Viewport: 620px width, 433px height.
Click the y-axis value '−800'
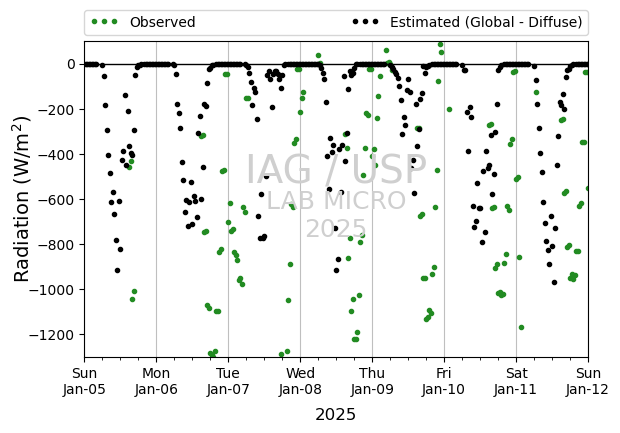click(x=56, y=245)
